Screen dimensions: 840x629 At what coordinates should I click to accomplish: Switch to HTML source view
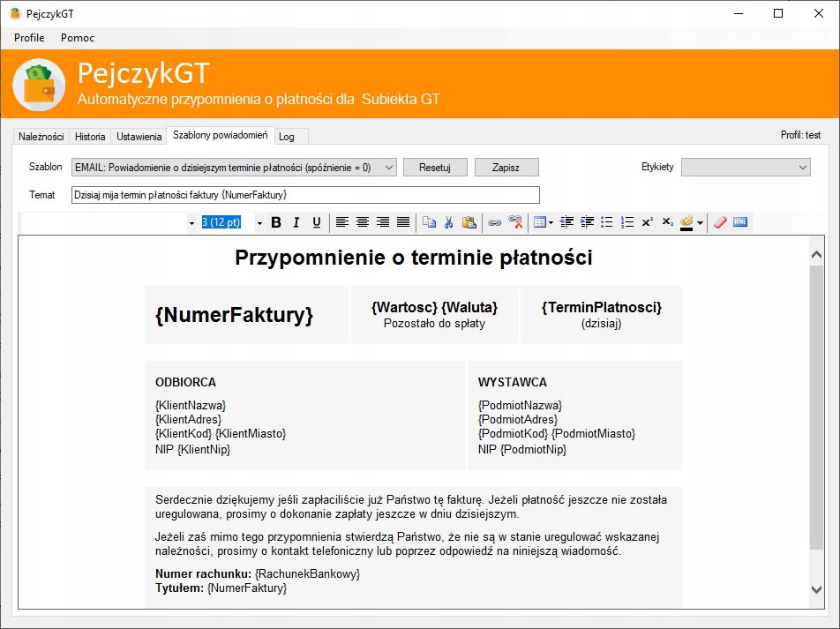pos(740,222)
